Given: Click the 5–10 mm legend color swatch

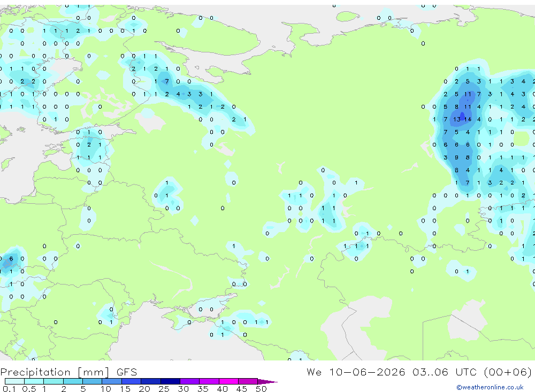Looking at the screenshot, I should coord(92,381).
